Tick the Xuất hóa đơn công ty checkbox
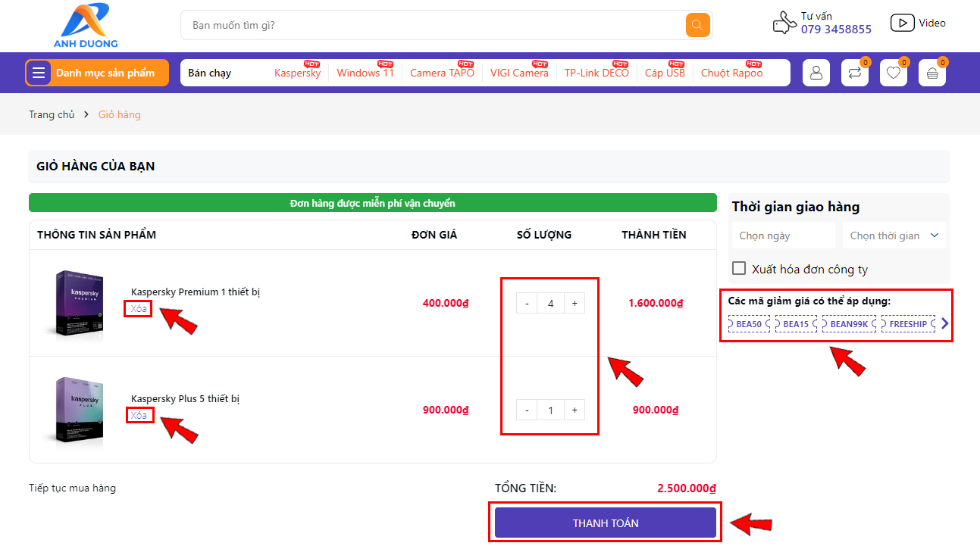Image resolution: width=980 pixels, height=546 pixels. coord(739,269)
